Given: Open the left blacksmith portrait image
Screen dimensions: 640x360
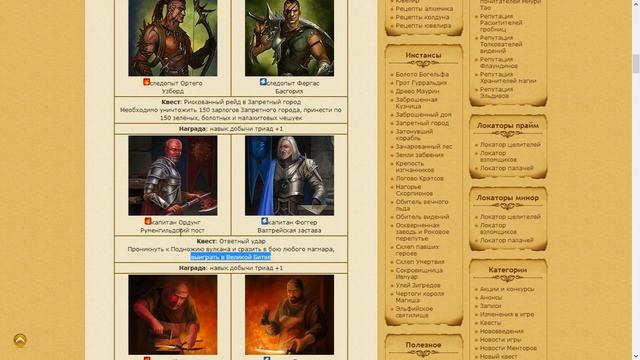Looking at the screenshot, I should point(173,315).
